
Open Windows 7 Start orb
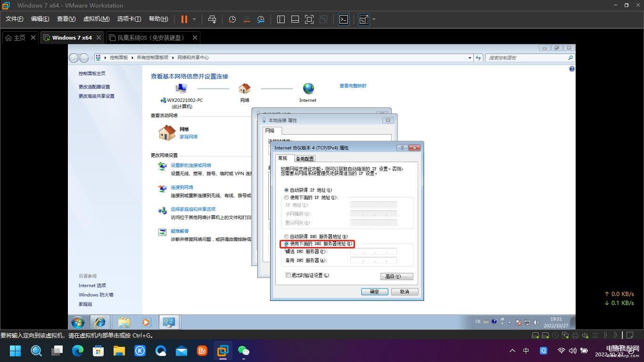pos(78,322)
